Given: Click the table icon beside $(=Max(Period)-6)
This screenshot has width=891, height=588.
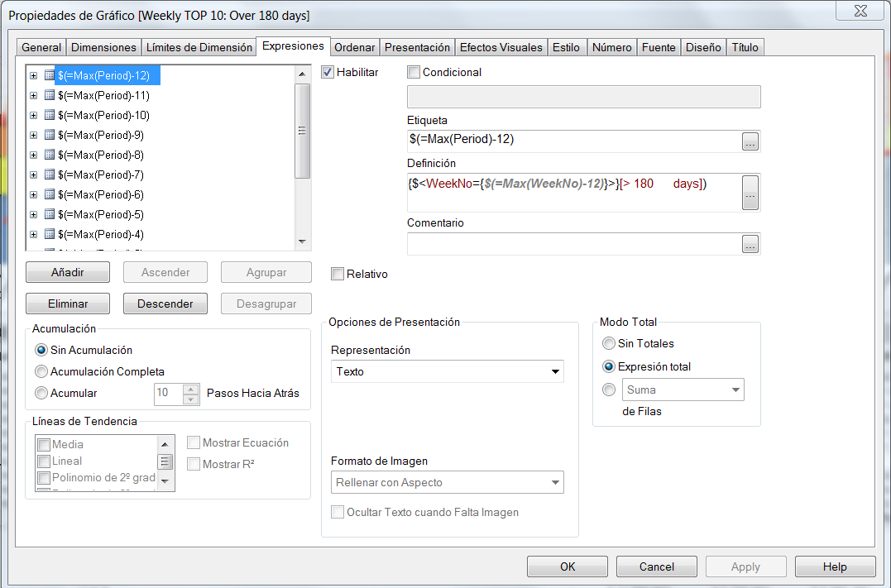Looking at the screenshot, I should tap(49, 194).
